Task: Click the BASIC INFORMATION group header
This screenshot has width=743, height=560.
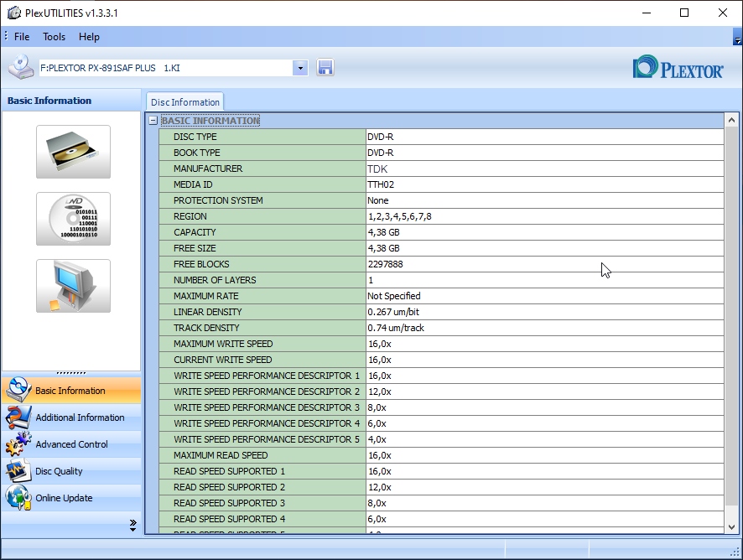Action: 210,121
